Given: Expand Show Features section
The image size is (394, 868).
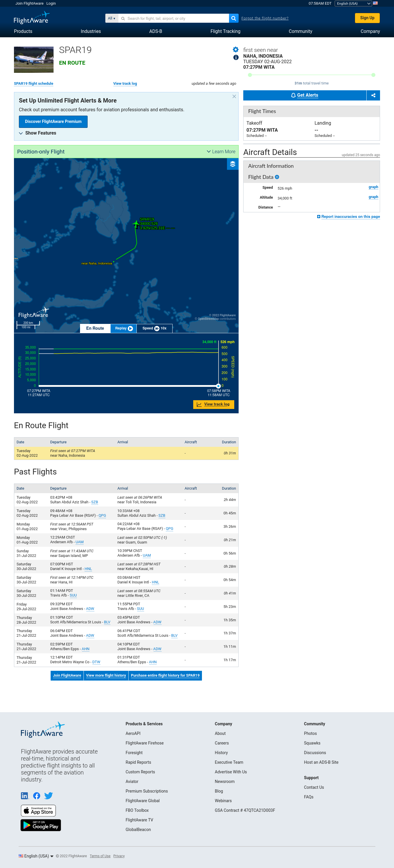Looking at the screenshot, I should 37,133.
